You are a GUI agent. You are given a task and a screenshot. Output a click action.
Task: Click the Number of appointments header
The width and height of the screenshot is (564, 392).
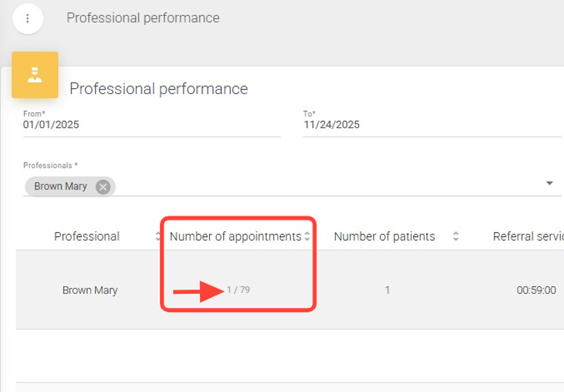(235, 236)
